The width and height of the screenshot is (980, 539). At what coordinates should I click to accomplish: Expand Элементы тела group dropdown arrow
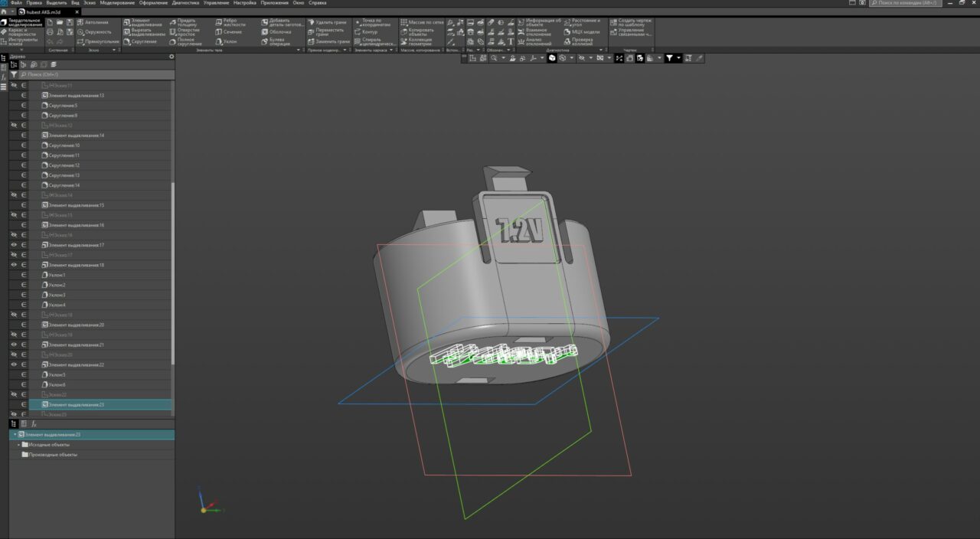pos(299,51)
